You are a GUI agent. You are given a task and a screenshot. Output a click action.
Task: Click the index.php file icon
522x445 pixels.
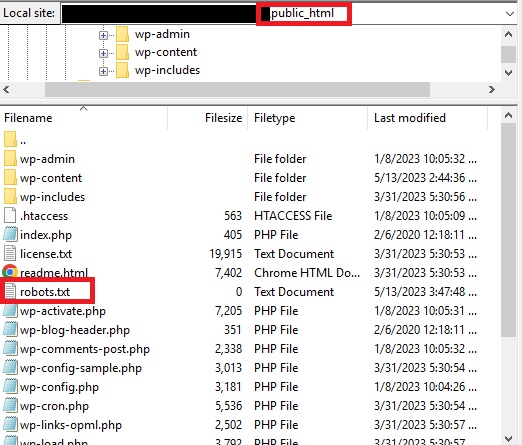(10, 235)
